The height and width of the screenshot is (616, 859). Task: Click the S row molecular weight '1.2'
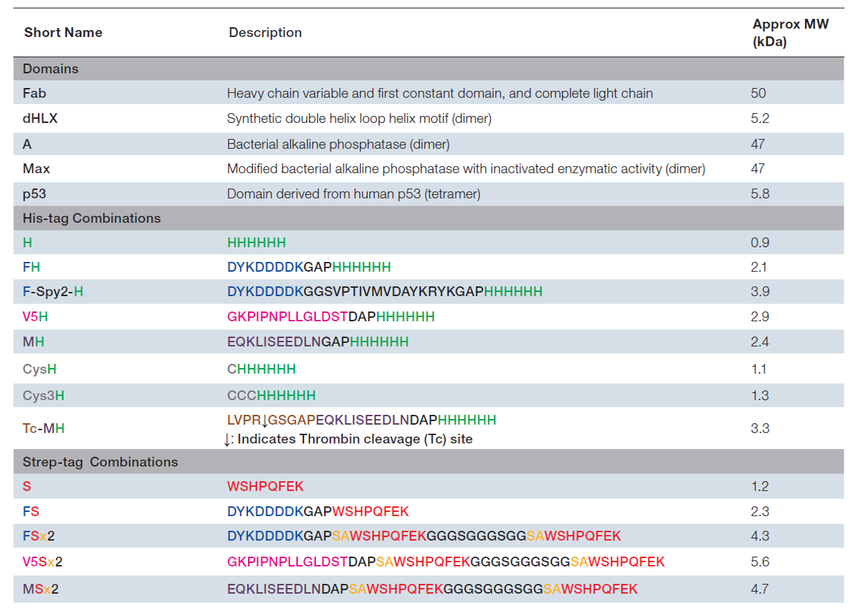(x=760, y=487)
